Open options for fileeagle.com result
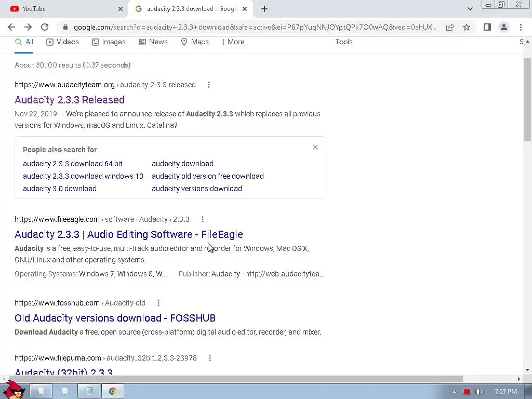The width and height of the screenshot is (532, 399). click(203, 219)
